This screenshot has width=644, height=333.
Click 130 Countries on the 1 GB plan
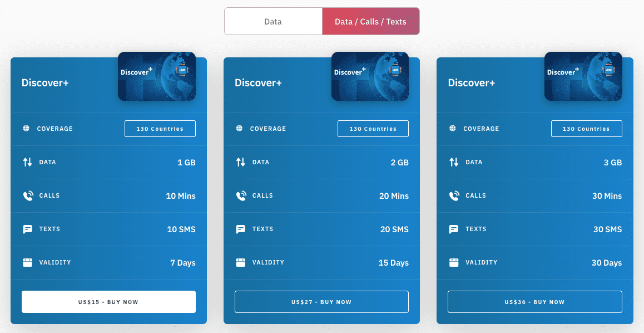(x=160, y=128)
